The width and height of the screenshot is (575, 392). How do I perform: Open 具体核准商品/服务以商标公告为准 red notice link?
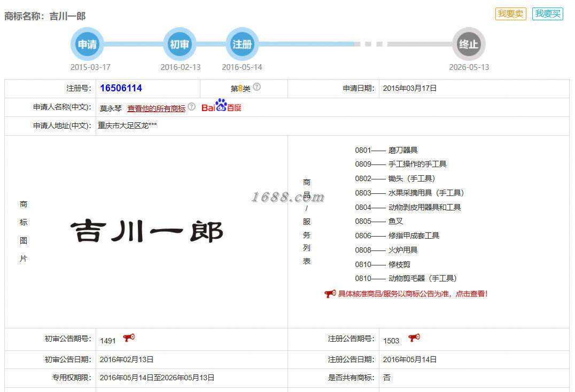click(413, 294)
